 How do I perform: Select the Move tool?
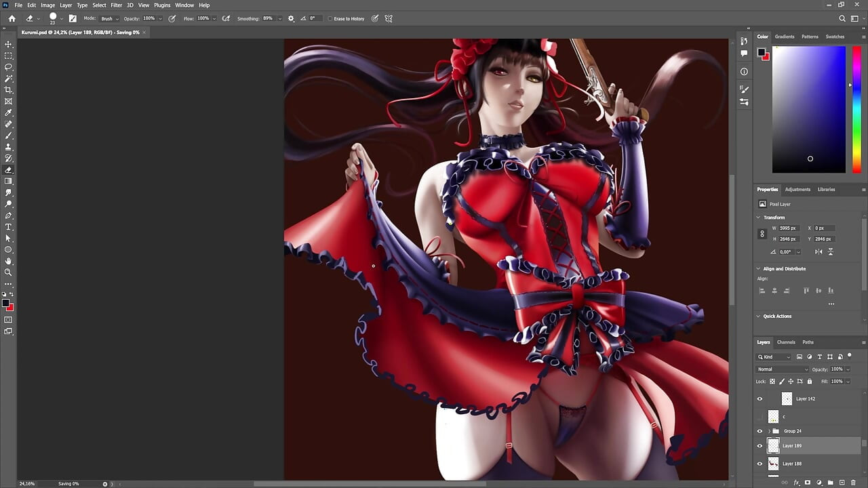click(9, 44)
